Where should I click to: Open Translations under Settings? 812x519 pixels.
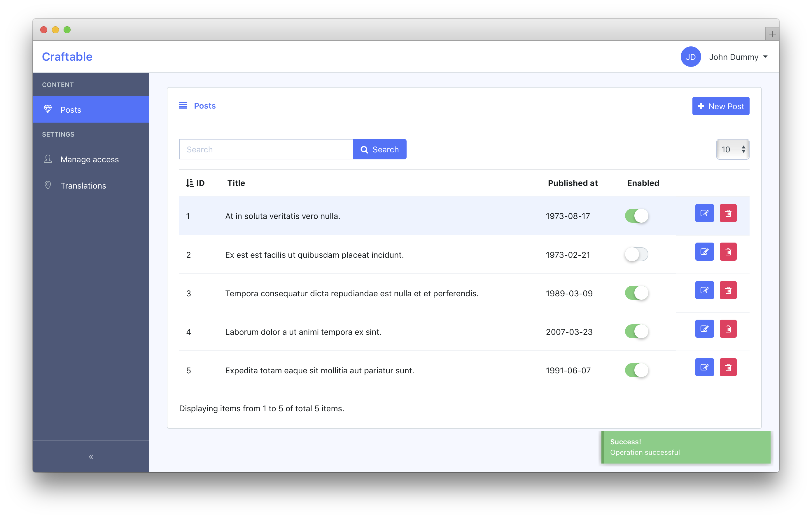tap(83, 185)
